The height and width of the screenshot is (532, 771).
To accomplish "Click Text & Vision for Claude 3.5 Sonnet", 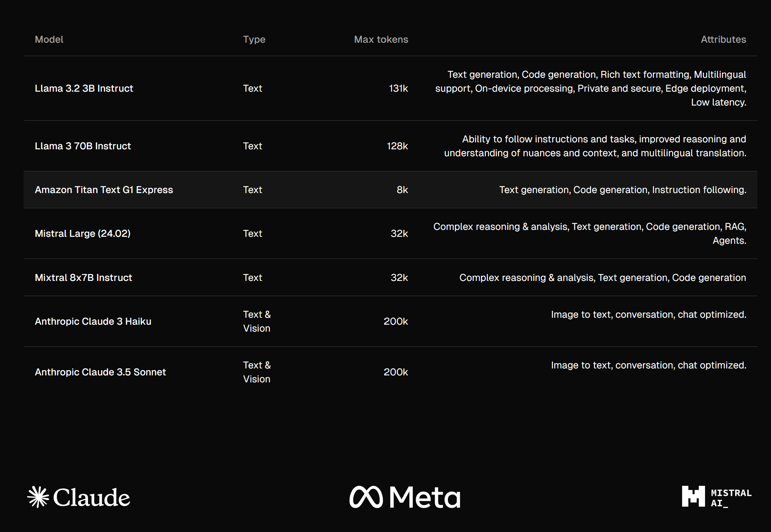I will [257, 372].
